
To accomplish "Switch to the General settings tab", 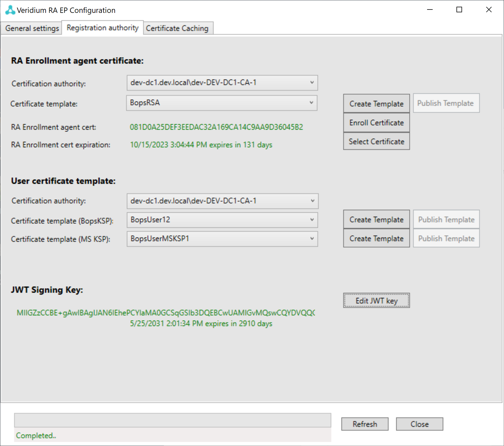I will [x=32, y=28].
